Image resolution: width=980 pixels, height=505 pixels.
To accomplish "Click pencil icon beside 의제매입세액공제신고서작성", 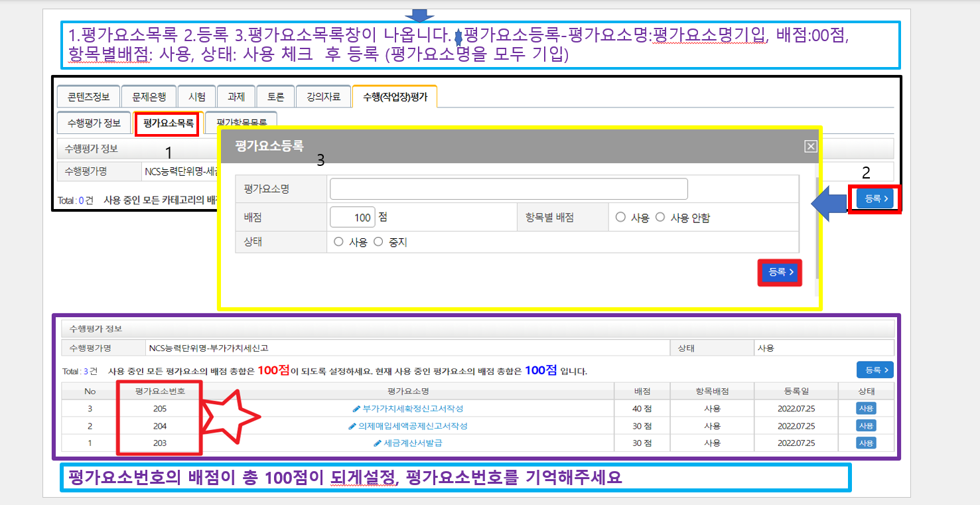I will point(352,426).
